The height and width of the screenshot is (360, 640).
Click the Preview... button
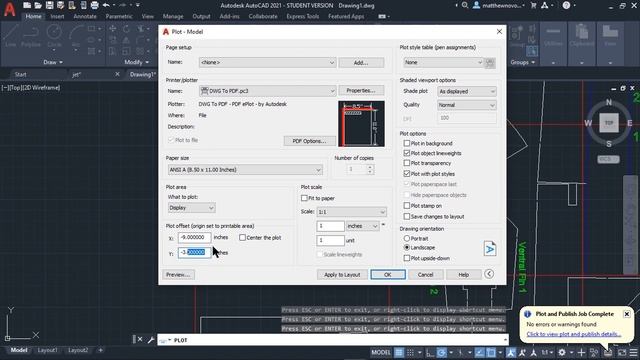pos(178,275)
